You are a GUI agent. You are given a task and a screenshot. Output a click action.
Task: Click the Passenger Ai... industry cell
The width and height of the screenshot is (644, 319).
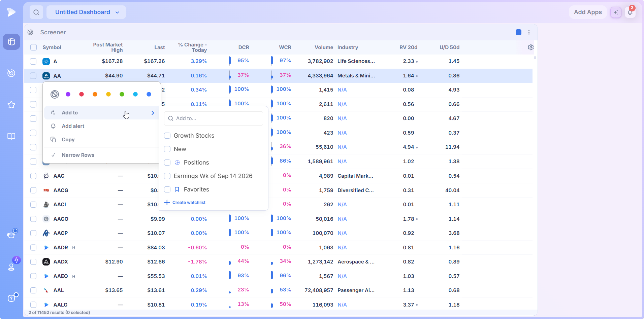pyautogui.click(x=356, y=290)
